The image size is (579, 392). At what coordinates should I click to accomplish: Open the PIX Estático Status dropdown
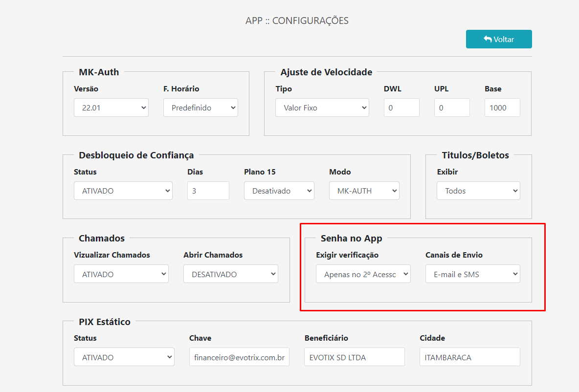tap(124, 357)
